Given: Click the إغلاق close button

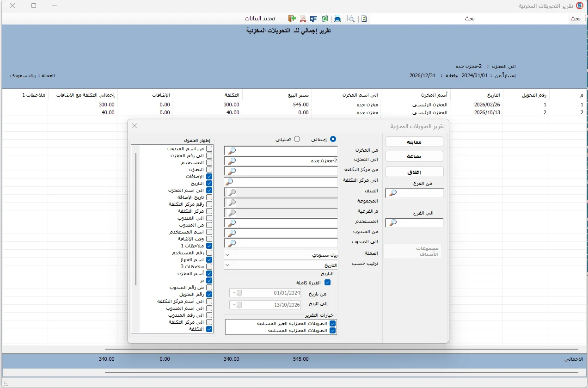Looking at the screenshot, I should (x=414, y=172).
